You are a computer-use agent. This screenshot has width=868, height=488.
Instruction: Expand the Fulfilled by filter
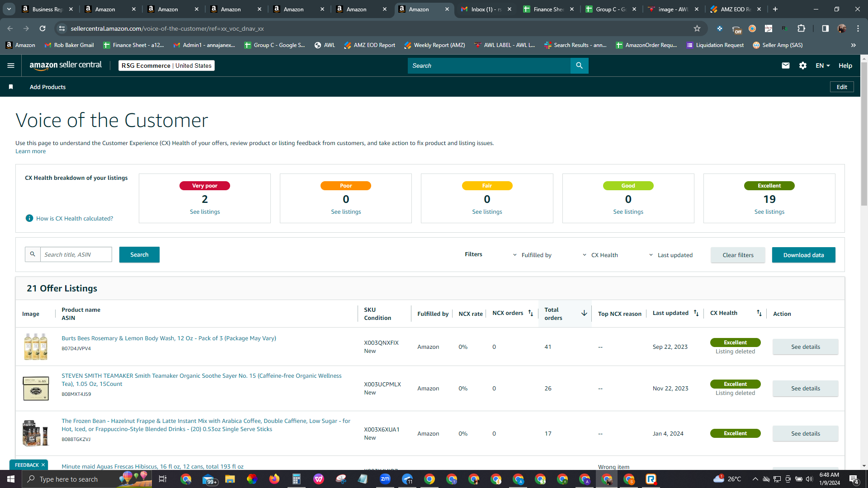(532, 255)
